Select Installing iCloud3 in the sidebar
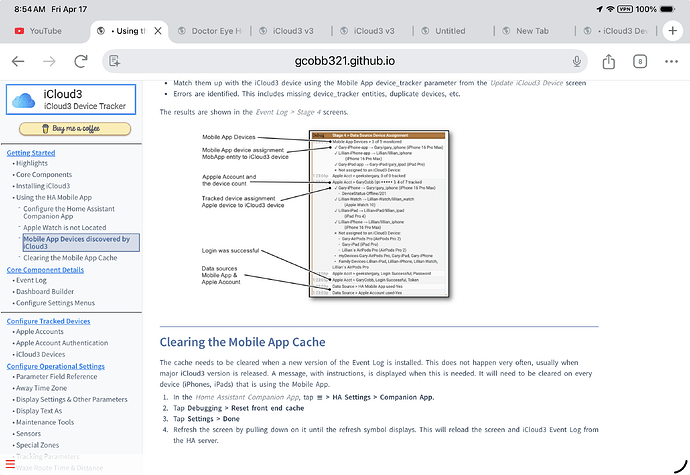This screenshot has width=690, height=475. point(43,186)
